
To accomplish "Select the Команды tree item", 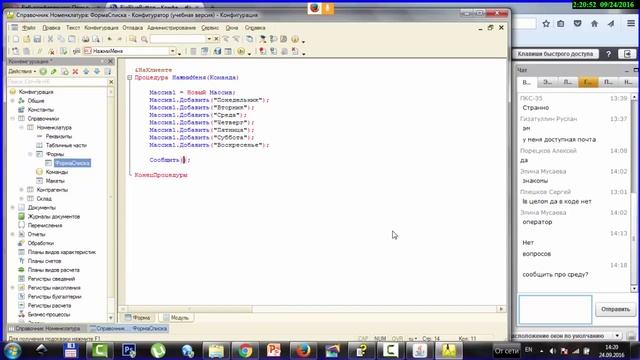I will point(57,172).
